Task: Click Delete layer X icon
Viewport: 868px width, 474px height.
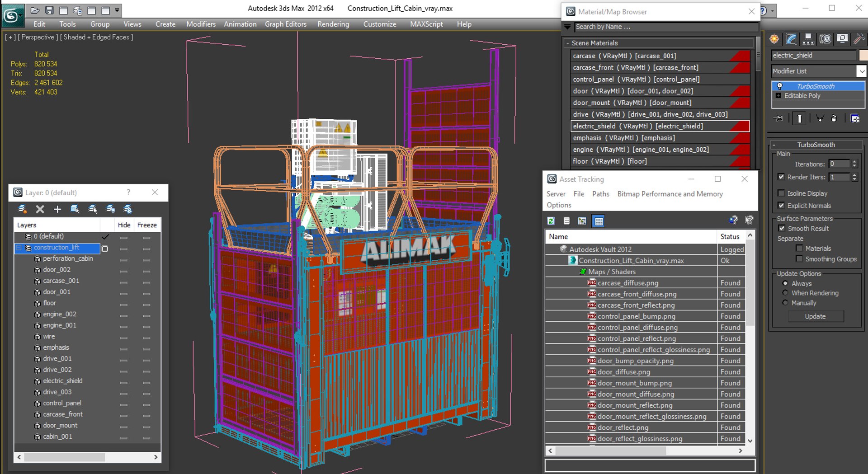Action: 40,209
